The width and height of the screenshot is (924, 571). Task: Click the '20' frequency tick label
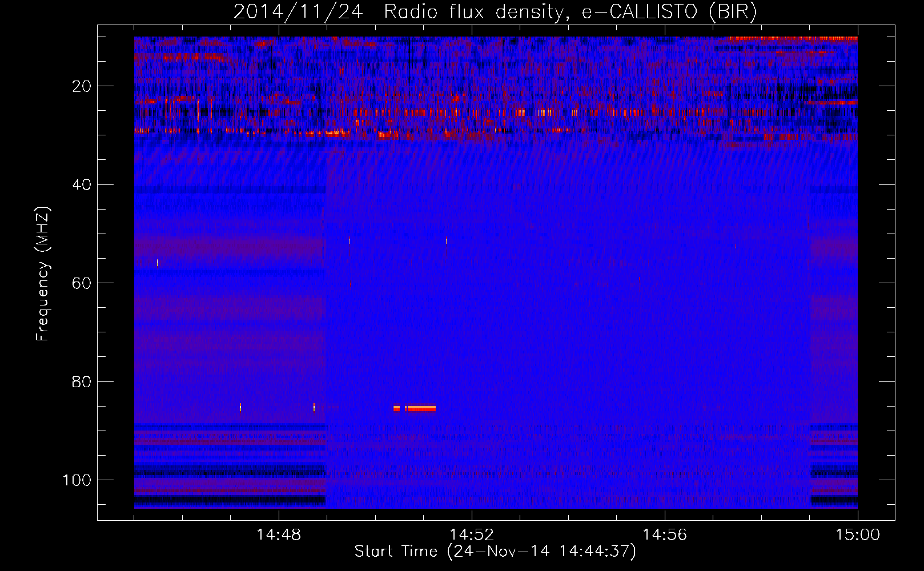[x=82, y=86]
